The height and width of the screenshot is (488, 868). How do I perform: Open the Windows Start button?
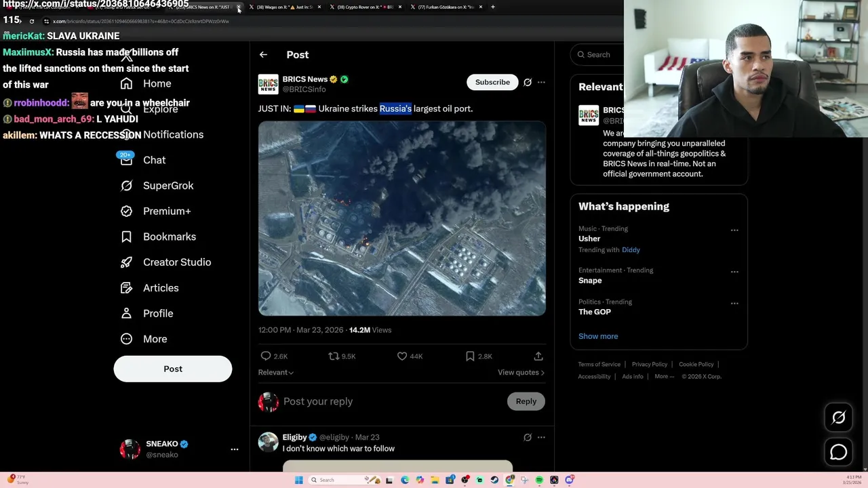(x=298, y=480)
